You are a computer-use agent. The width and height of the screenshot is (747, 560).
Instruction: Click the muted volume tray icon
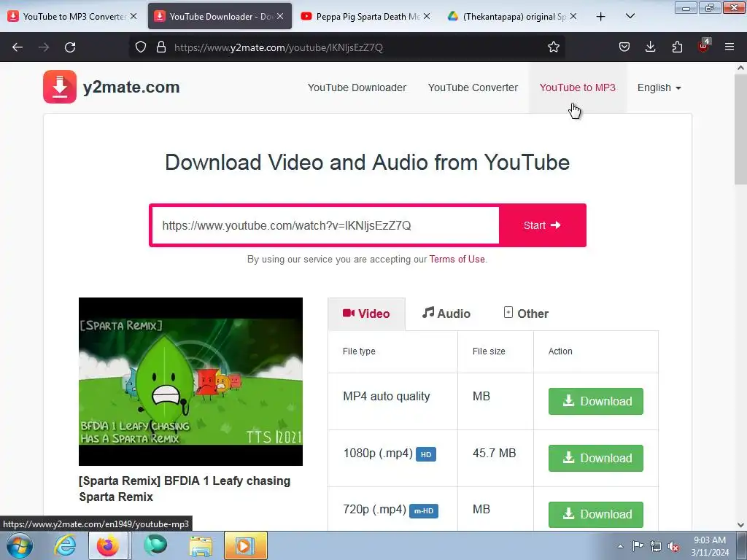673,547
